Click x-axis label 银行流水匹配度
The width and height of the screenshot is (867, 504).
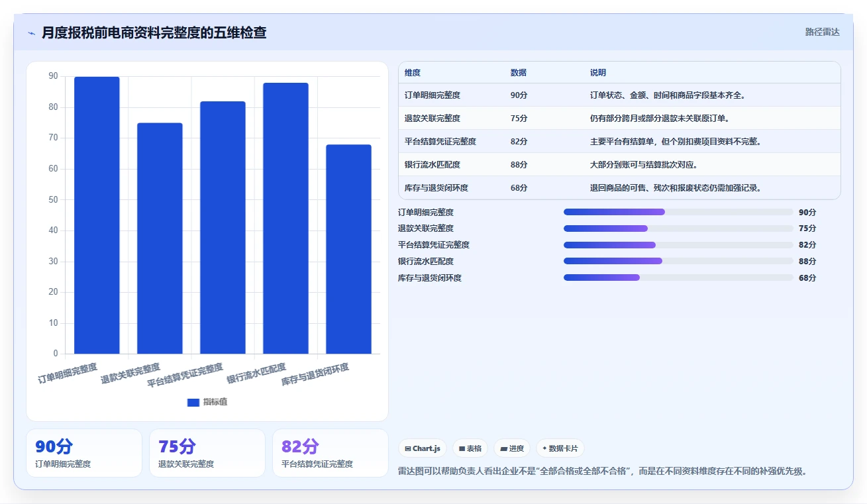256,374
